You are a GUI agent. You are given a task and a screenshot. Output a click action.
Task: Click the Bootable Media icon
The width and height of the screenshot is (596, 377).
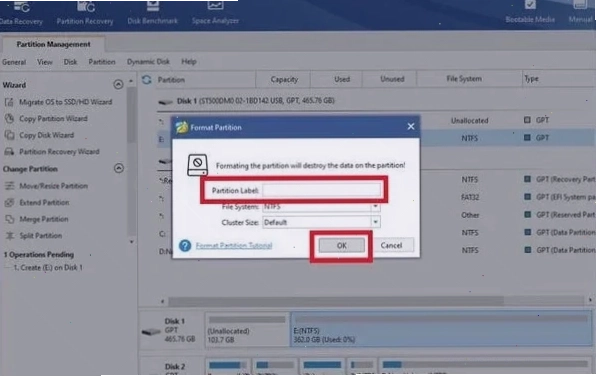coord(530,5)
